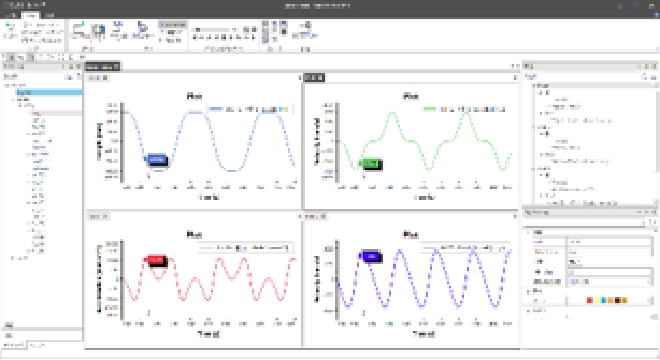This screenshot has width=660, height=360.
Task: Select the cyan swatch in the properties color palette
Action: pyautogui.click(x=604, y=300)
